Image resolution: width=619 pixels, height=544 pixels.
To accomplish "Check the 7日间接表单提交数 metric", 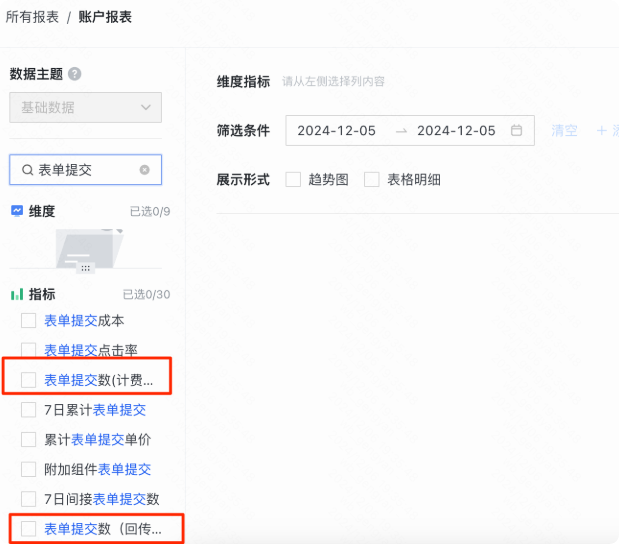I will pyautogui.click(x=28, y=499).
